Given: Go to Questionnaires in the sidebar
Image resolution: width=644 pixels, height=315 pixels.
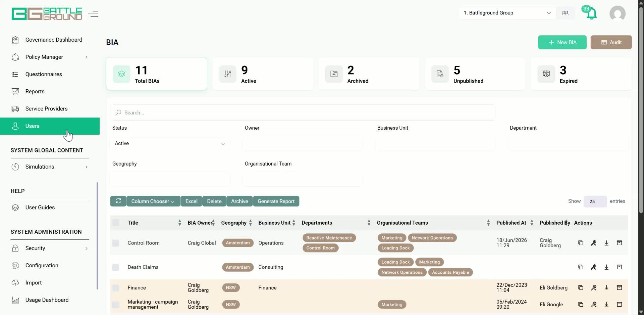Looking at the screenshot, I should coord(50,74).
